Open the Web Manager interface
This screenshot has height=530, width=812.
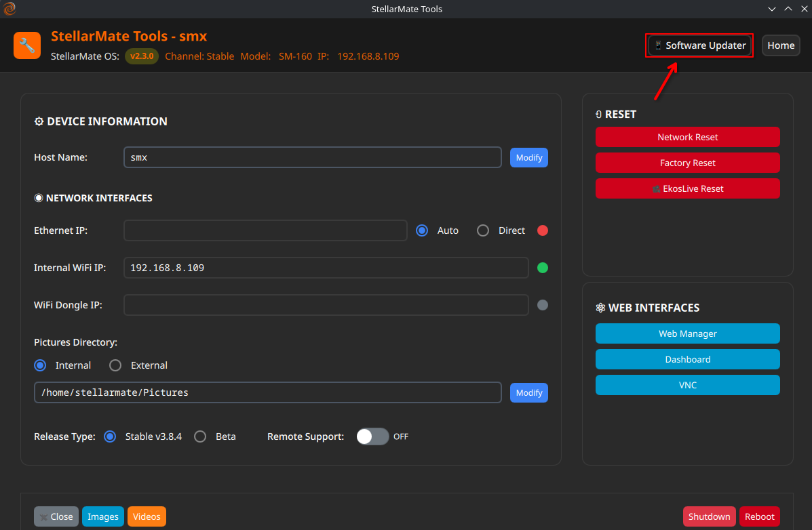click(687, 334)
